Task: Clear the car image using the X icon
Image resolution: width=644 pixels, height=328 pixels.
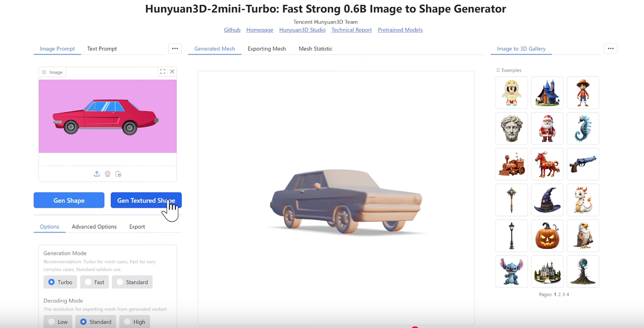Action: [172, 71]
